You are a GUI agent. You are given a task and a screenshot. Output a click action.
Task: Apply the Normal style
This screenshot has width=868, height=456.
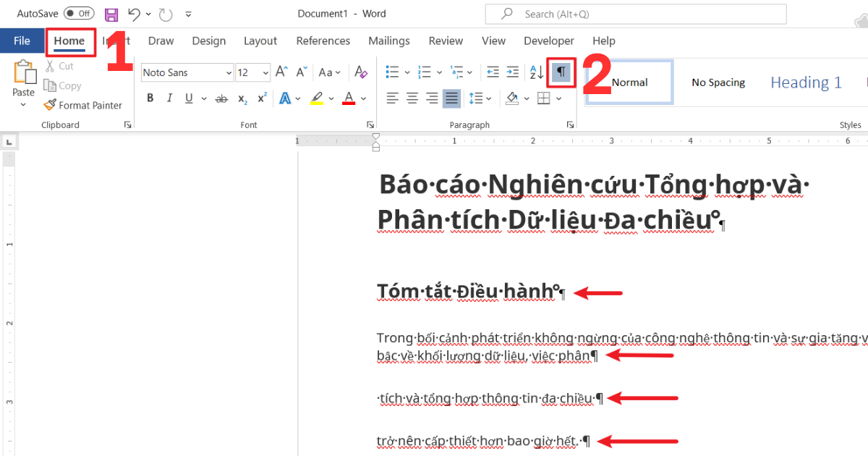[x=629, y=82]
